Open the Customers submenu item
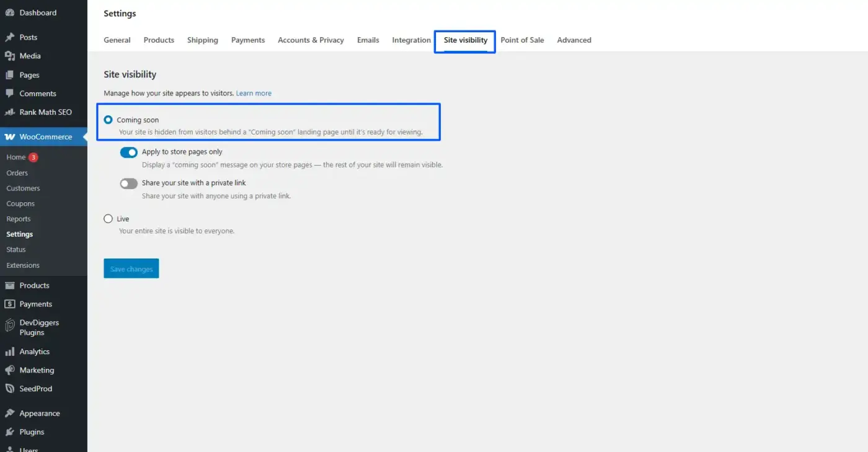The width and height of the screenshot is (868, 452). point(23,188)
